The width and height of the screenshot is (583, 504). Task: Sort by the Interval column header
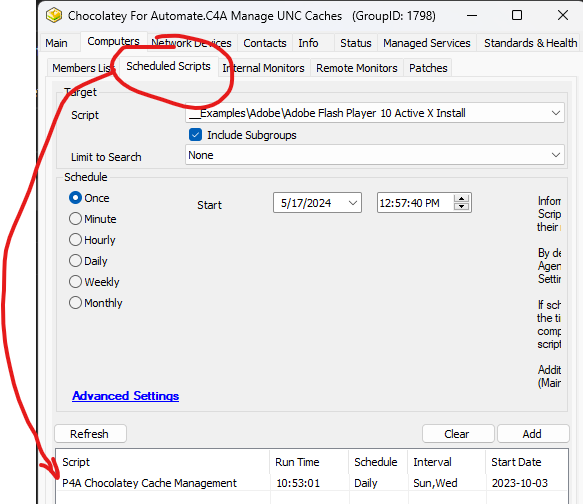(447, 462)
